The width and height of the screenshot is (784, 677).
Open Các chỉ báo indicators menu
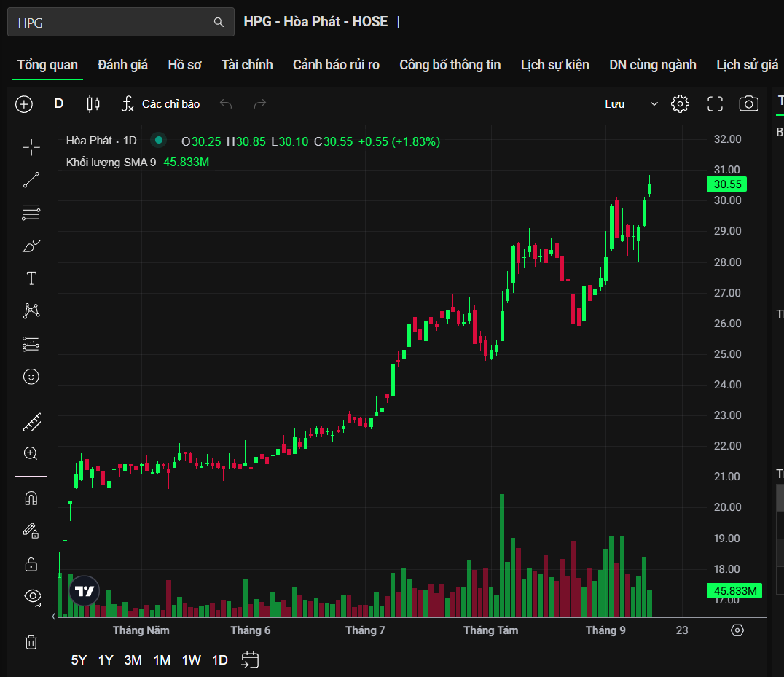(160, 104)
